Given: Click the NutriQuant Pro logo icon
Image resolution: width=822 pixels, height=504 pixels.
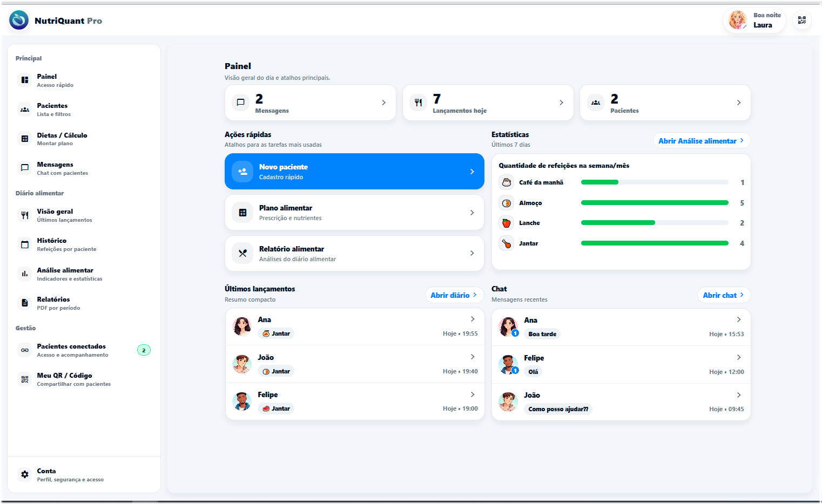Looking at the screenshot, I should [19, 21].
